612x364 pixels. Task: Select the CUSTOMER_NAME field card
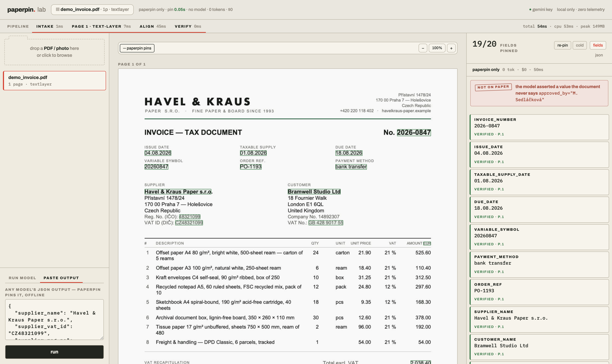click(539, 347)
